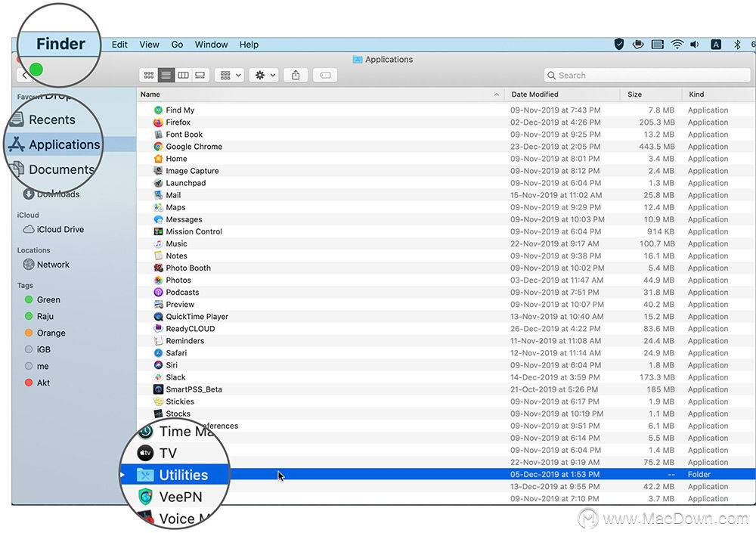Sort by Name column header
The width and height of the screenshot is (756, 533).
(320, 95)
